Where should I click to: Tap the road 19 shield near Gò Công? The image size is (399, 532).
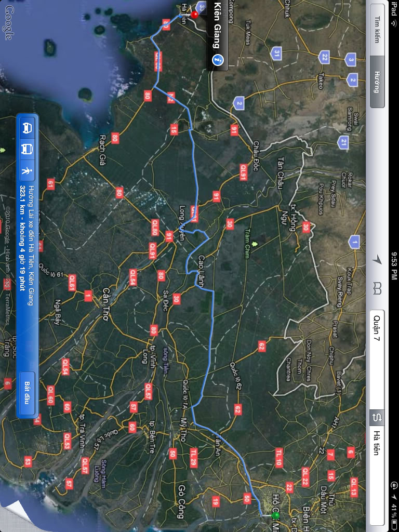tap(216, 501)
